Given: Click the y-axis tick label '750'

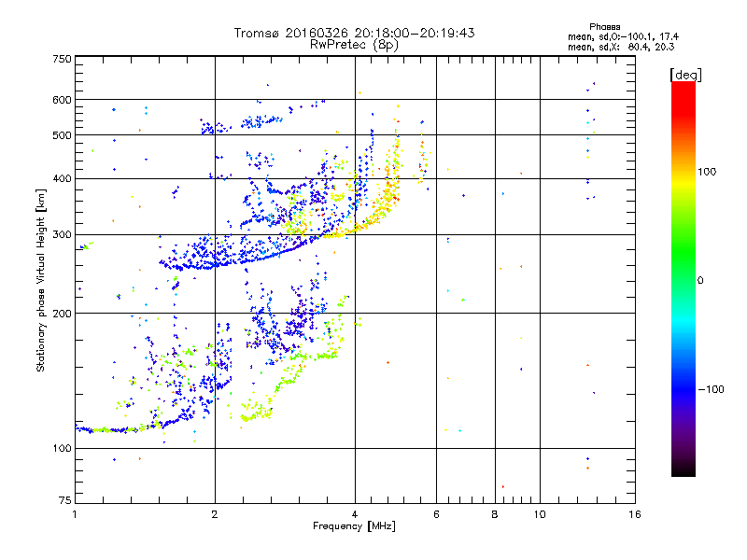Looking at the screenshot, I should (62, 59).
